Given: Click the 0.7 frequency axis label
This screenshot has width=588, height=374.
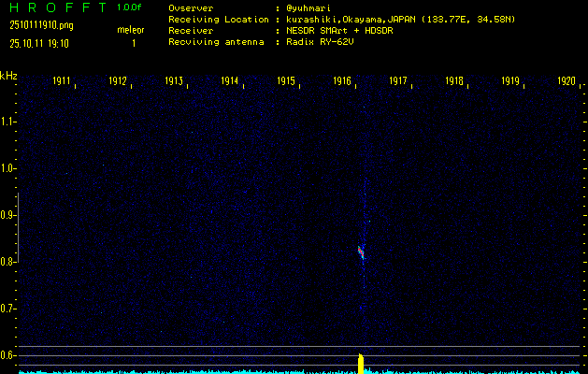Looking at the screenshot, I should point(8,308).
